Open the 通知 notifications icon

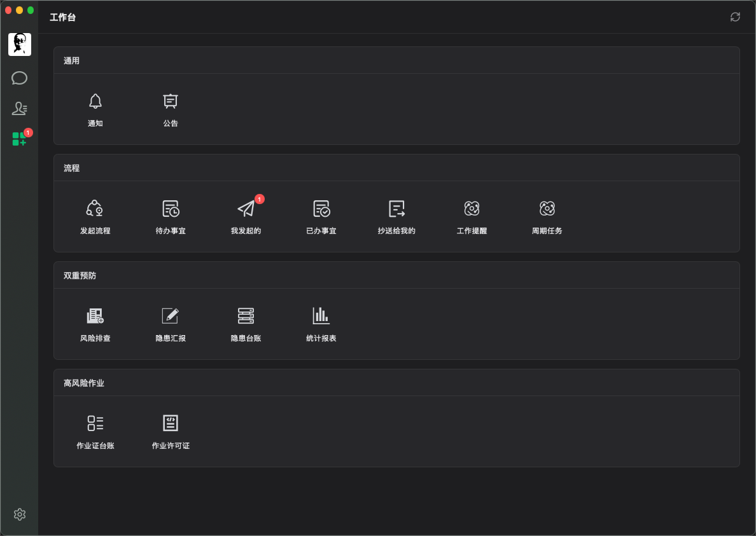pos(95,102)
